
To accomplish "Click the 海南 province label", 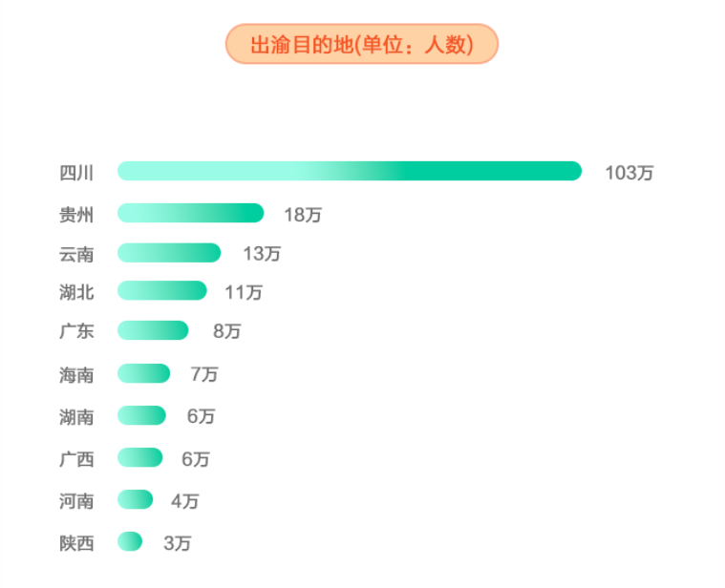I will pyautogui.click(x=76, y=375).
